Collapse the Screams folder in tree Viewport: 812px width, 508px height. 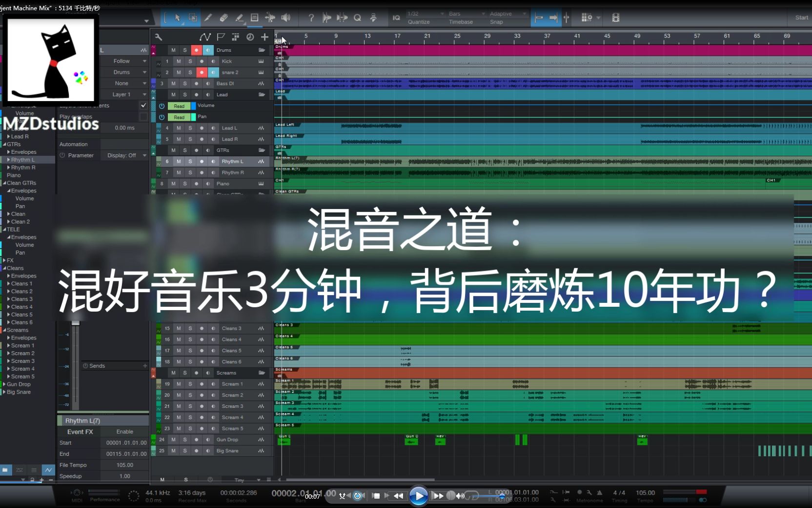click(4, 330)
